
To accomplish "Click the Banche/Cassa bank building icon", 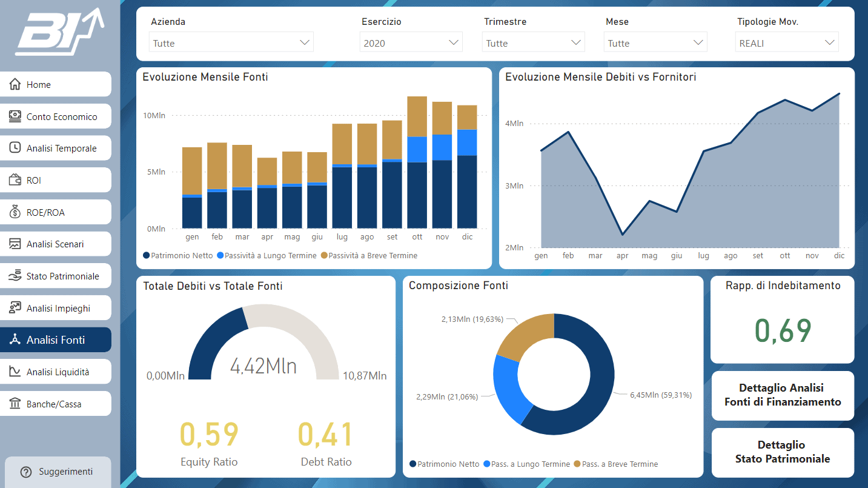I will [15, 404].
